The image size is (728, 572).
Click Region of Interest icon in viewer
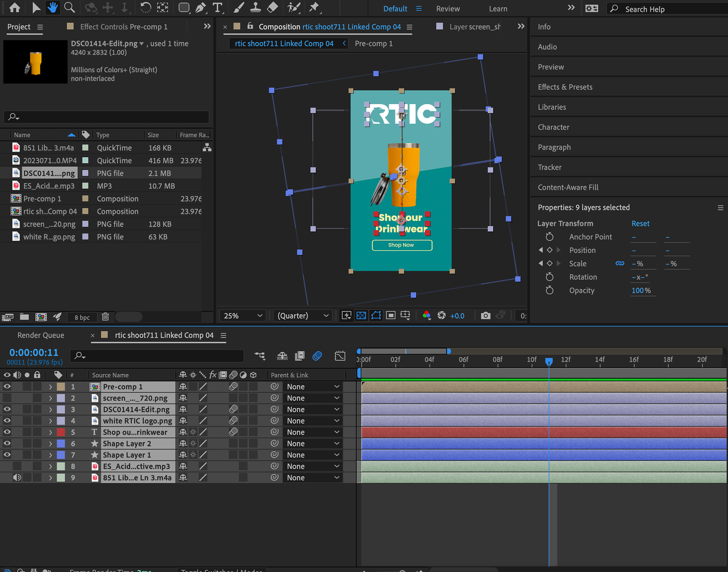pos(391,315)
